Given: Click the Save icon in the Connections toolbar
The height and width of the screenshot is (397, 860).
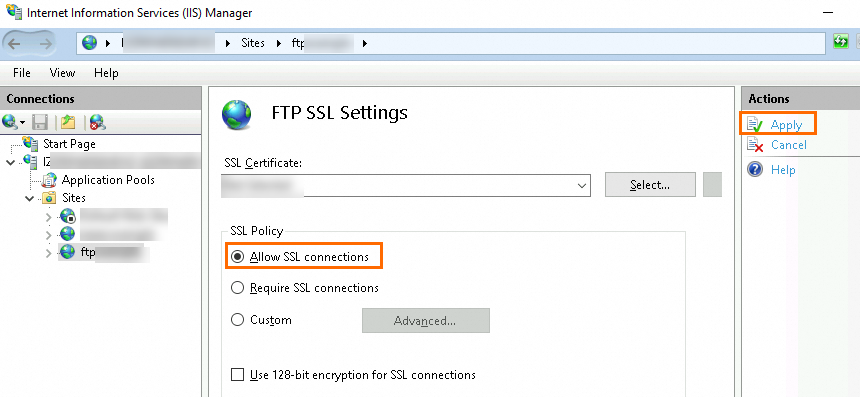Looking at the screenshot, I should [x=41, y=122].
